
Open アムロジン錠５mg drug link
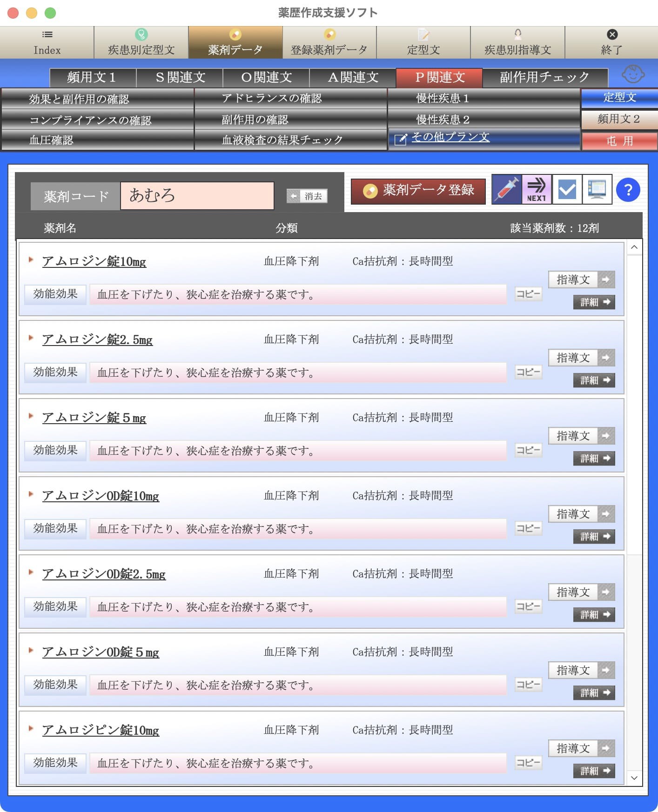94,418
